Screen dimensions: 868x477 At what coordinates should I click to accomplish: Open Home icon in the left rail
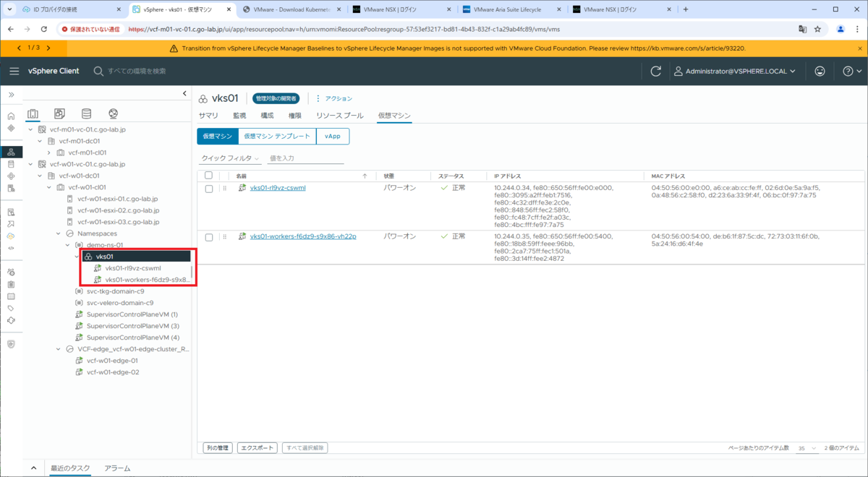[11, 116]
